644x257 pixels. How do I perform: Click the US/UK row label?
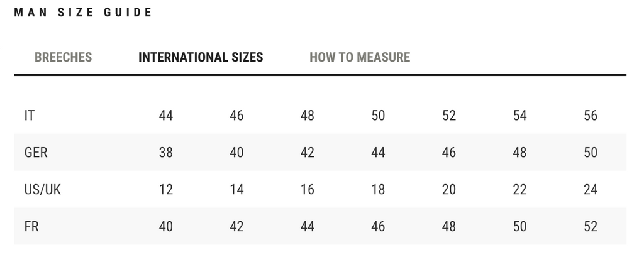click(43, 190)
